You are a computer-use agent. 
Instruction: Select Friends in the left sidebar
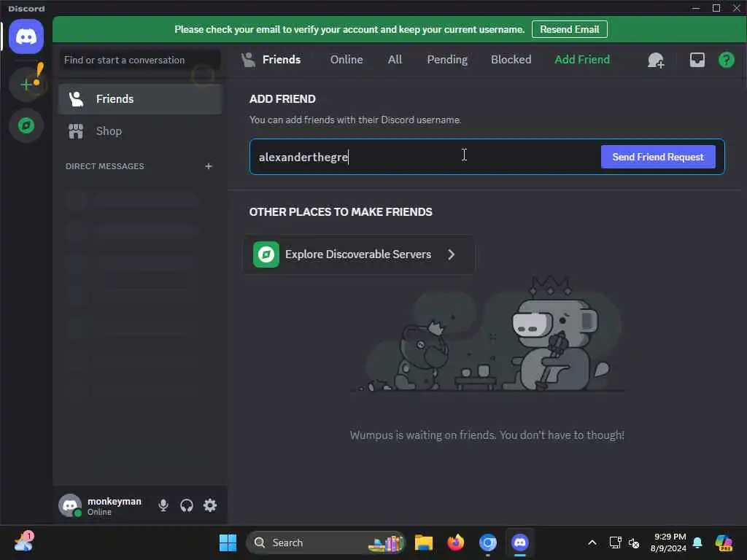140,99
